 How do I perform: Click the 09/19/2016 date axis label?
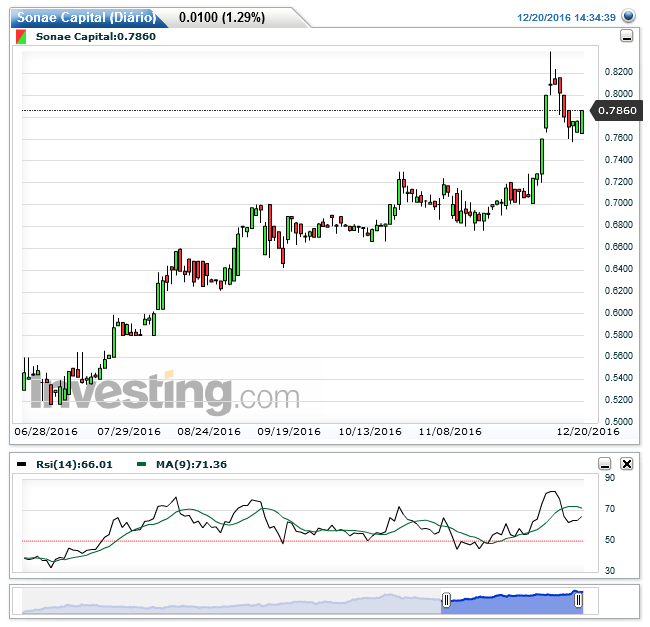(x=289, y=431)
